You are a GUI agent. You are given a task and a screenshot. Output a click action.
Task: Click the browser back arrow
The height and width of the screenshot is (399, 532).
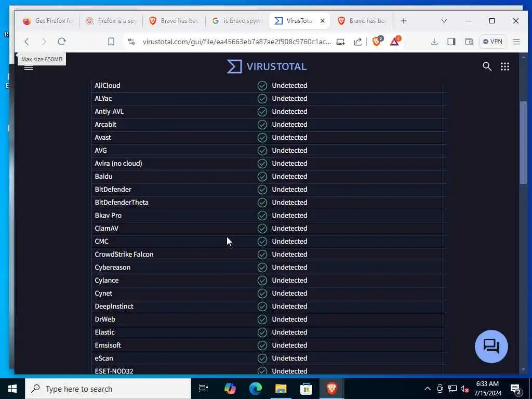(26, 42)
